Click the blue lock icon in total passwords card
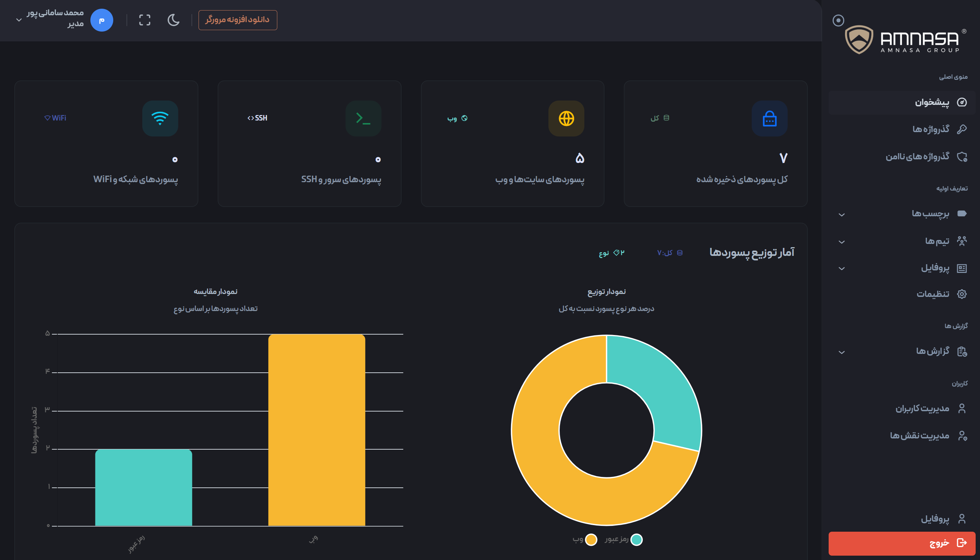Image resolution: width=980 pixels, height=560 pixels. pyautogui.click(x=769, y=118)
